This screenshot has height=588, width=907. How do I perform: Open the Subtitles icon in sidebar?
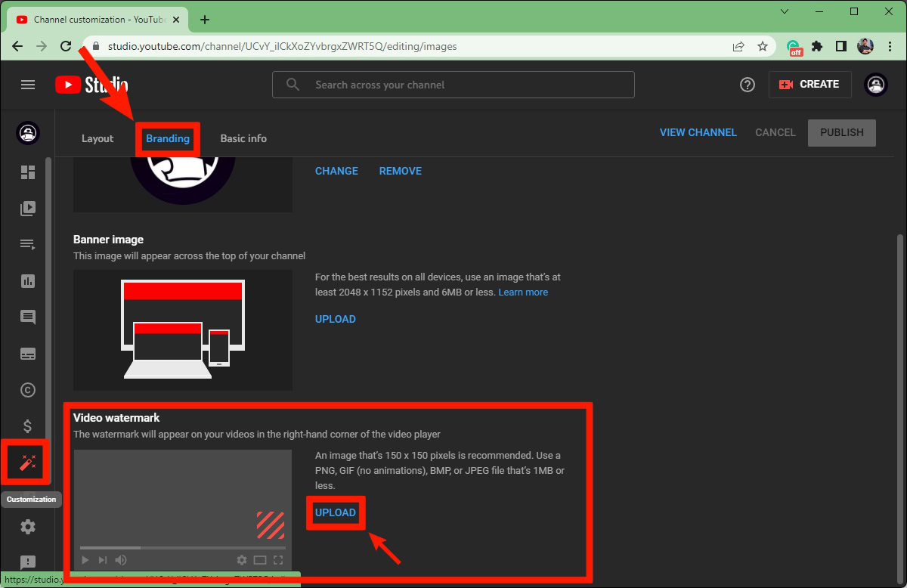28,354
